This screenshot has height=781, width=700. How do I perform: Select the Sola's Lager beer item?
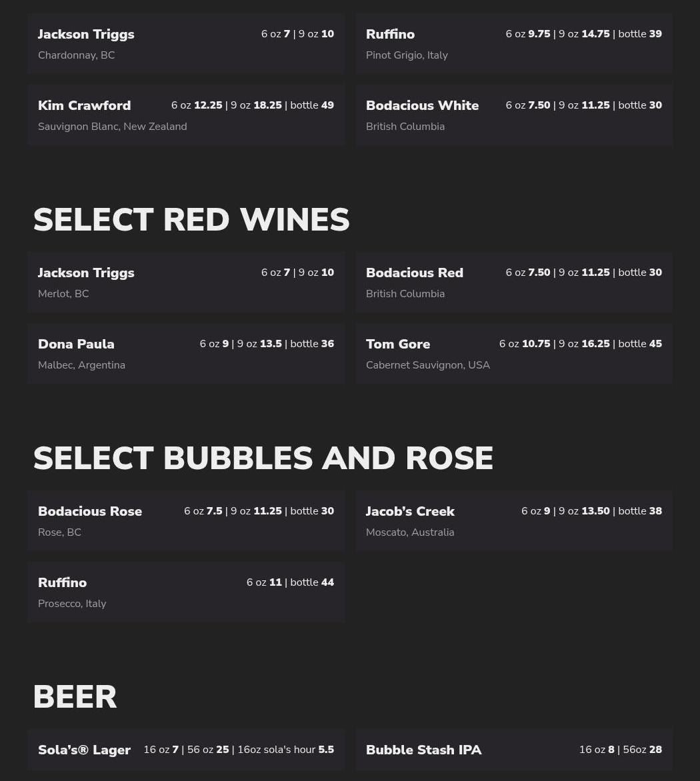185,750
